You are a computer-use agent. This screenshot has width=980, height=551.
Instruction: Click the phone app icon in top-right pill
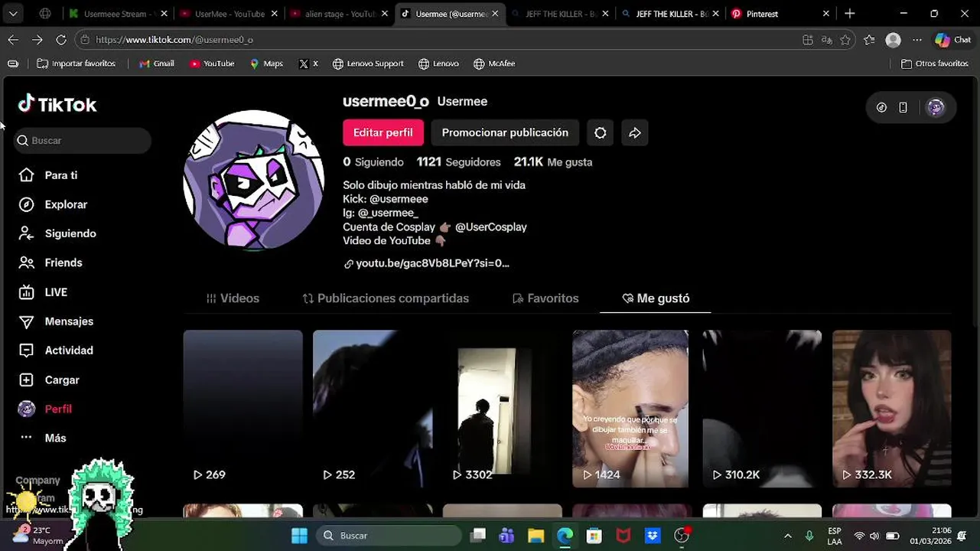tap(903, 108)
